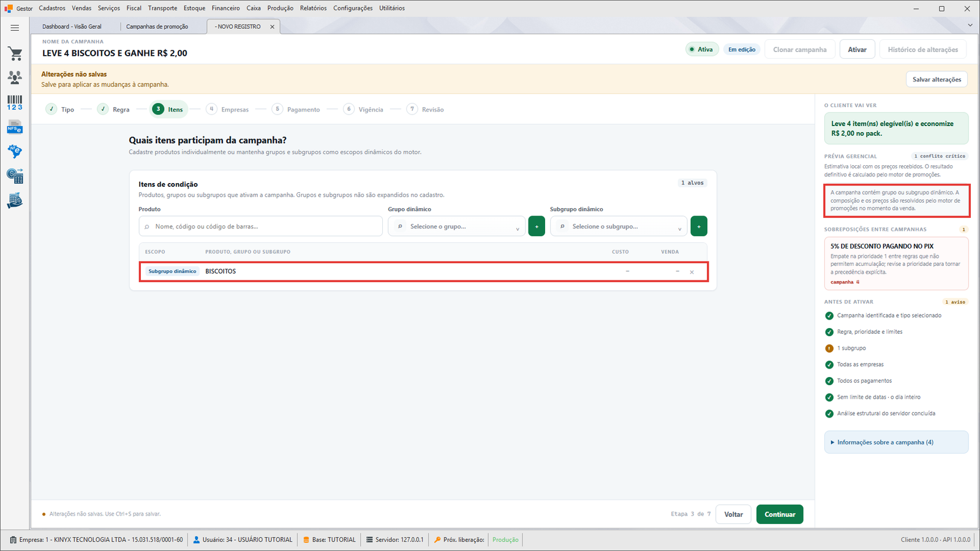Click the Gestor app logo icon
The height and width of the screenshot is (551, 980).
pyautogui.click(x=9, y=9)
